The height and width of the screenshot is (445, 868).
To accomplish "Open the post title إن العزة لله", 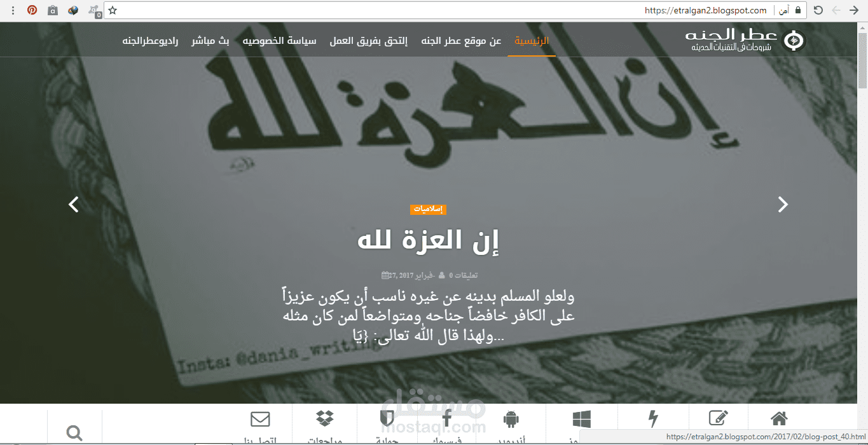I will point(429,242).
